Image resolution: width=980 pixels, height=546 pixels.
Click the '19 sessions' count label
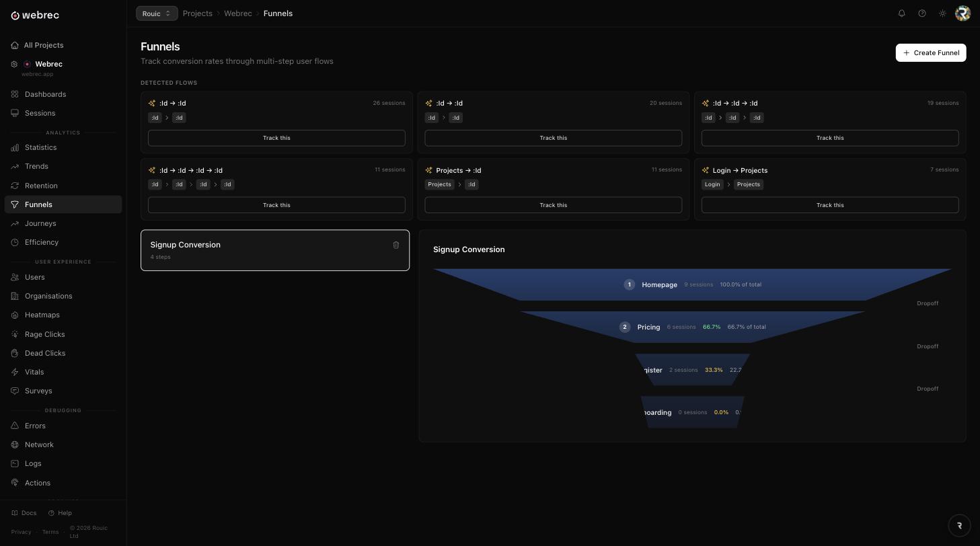[x=943, y=103]
